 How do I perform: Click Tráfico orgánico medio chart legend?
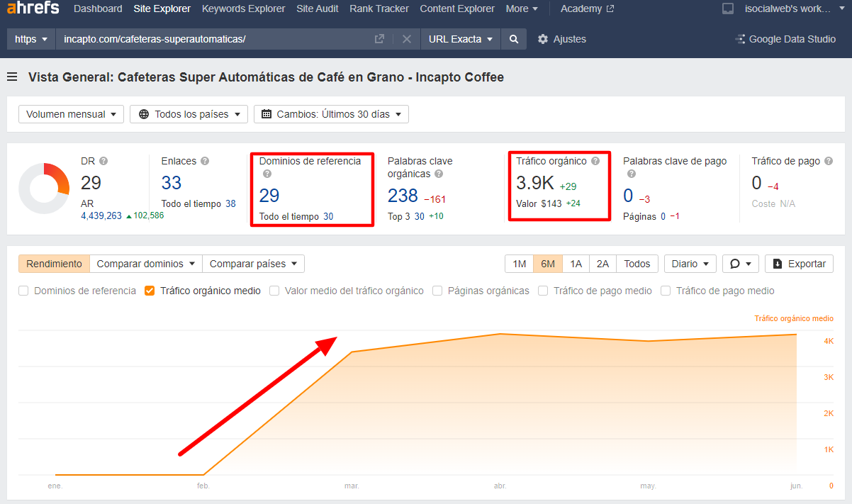(794, 319)
